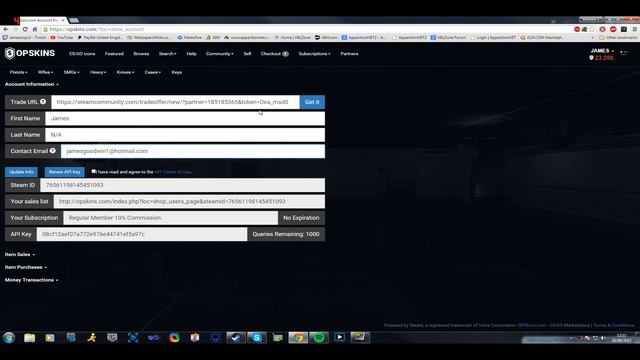Open File Explorer from the taskbar

click(29, 338)
